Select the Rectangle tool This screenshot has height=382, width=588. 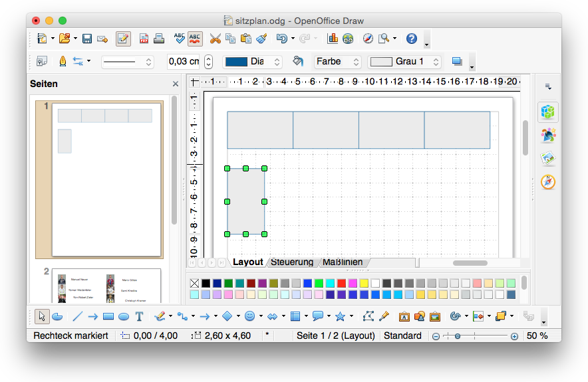[x=108, y=316]
